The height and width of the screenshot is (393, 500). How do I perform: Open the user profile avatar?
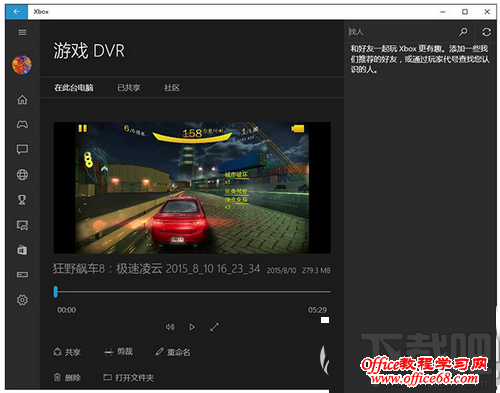pyautogui.click(x=22, y=65)
